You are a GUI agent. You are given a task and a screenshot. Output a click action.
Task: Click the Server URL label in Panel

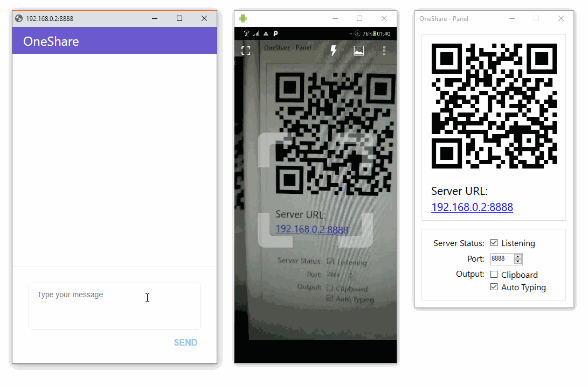pos(459,191)
